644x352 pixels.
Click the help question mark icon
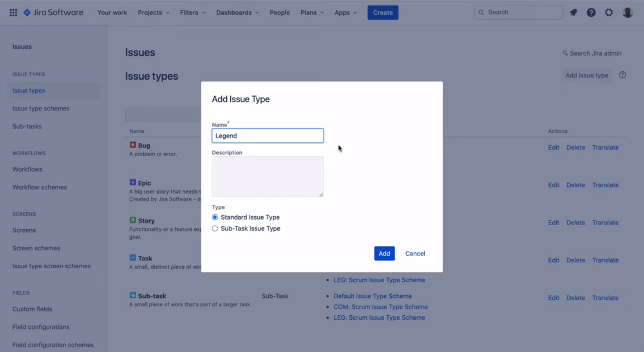[x=591, y=12]
